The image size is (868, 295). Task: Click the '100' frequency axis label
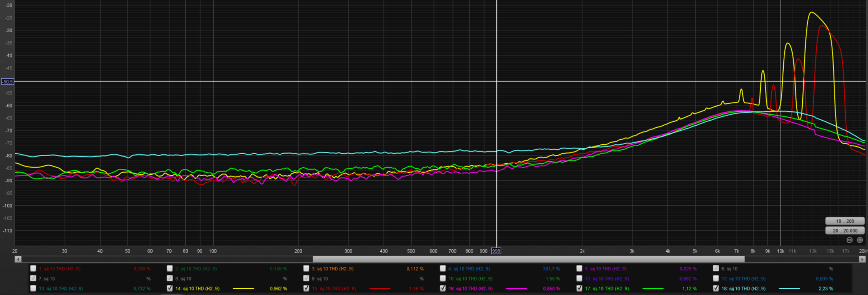pyautogui.click(x=213, y=251)
